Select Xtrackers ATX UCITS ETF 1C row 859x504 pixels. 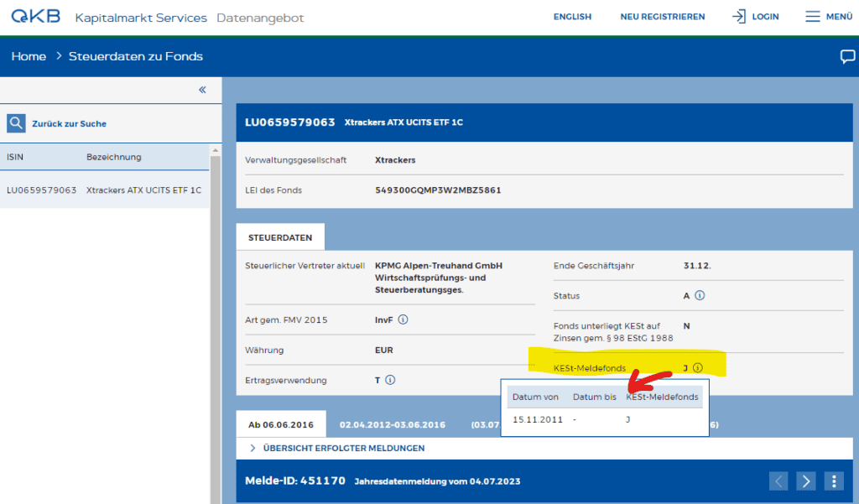click(x=104, y=190)
